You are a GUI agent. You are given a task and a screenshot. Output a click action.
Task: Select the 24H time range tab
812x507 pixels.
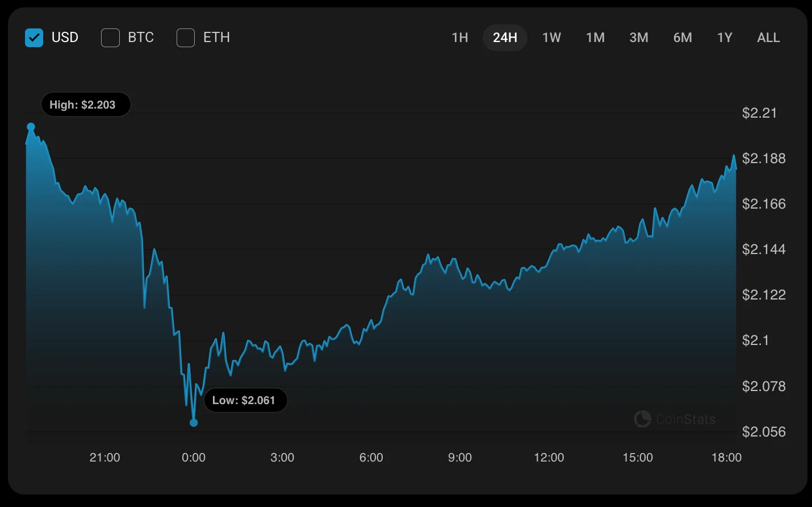pyautogui.click(x=505, y=38)
